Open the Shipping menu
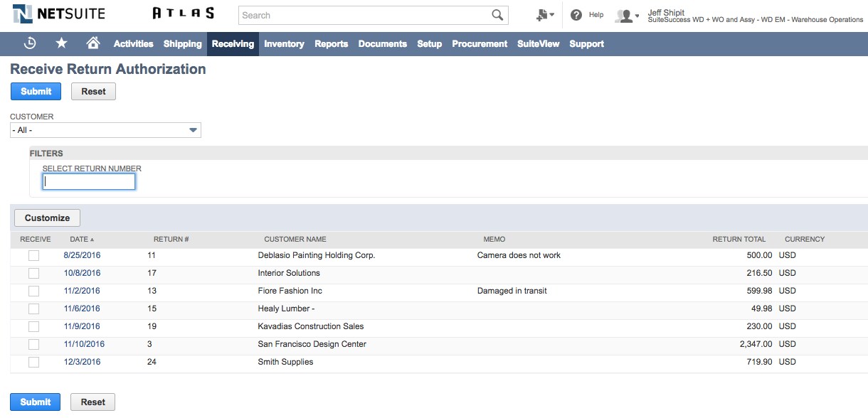Image resolution: width=868 pixels, height=418 pixels. tap(183, 43)
